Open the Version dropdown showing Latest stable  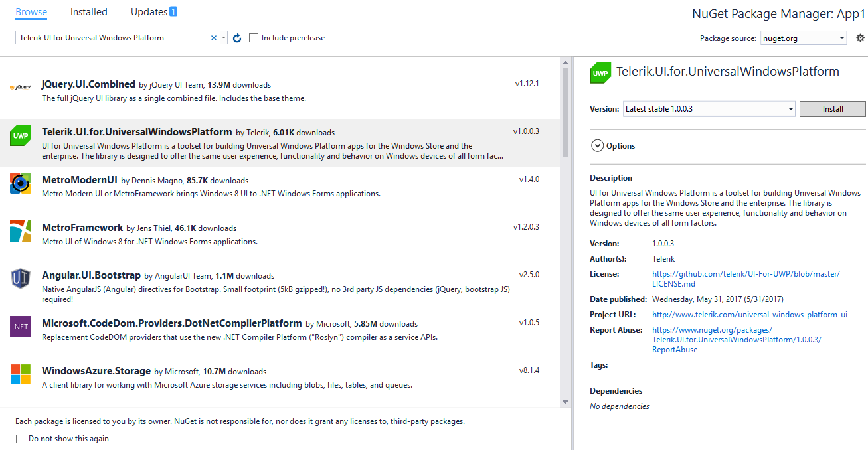pyautogui.click(x=709, y=109)
